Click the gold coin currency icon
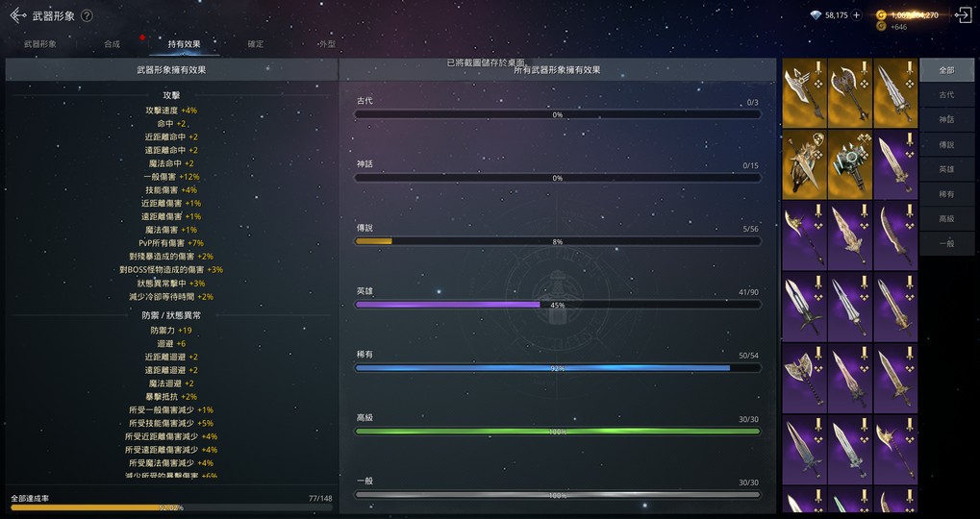 tap(881, 15)
